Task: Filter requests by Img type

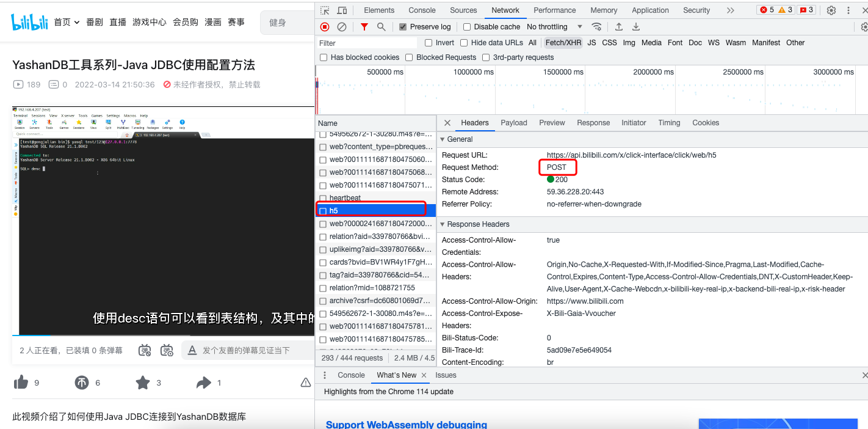Action: tap(629, 43)
